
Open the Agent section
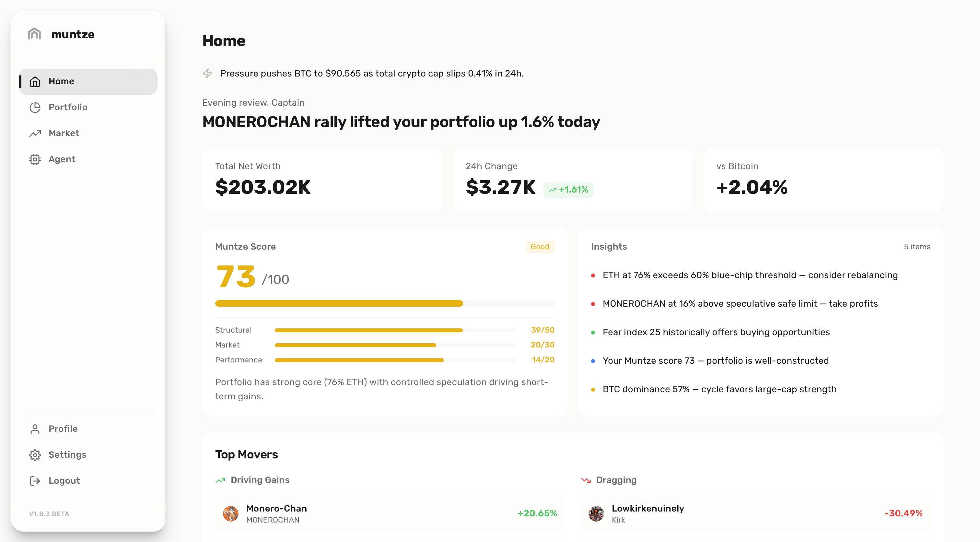pyautogui.click(x=62, y=159)
